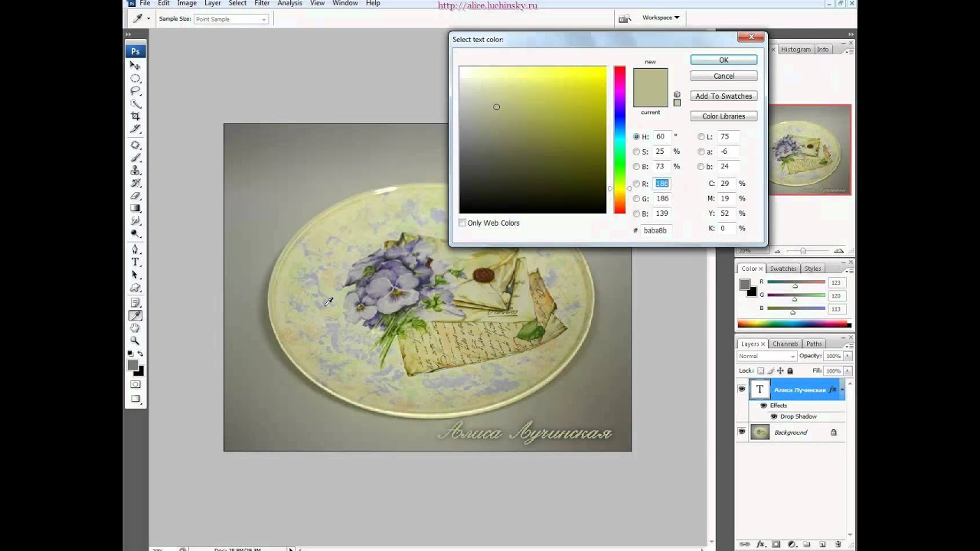Select the S saturation radio button
The image size is (980, 551).
(x=636, y=152)
